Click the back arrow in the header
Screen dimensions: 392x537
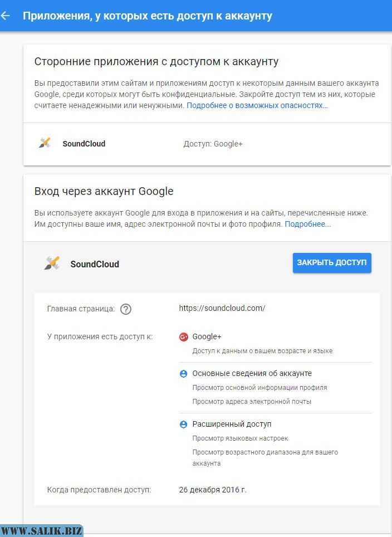[x=5, y=16]
